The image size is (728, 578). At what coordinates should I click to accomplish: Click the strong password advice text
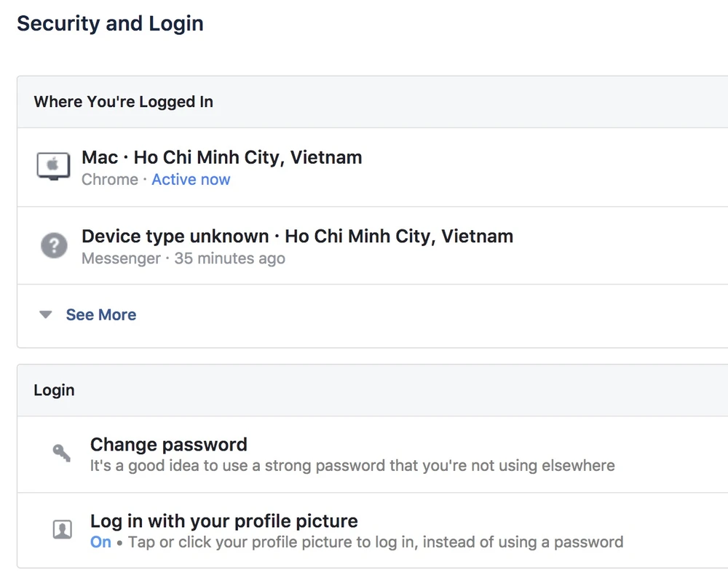click(x=352, y=466)
